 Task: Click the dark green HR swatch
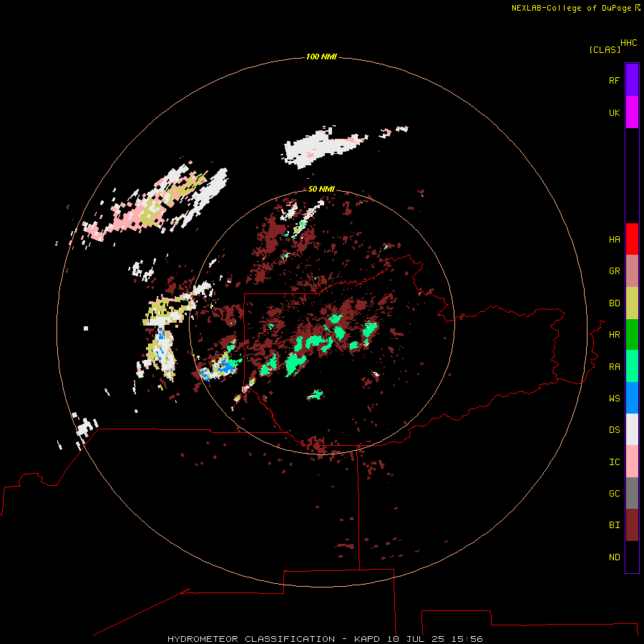pos(632,334)
